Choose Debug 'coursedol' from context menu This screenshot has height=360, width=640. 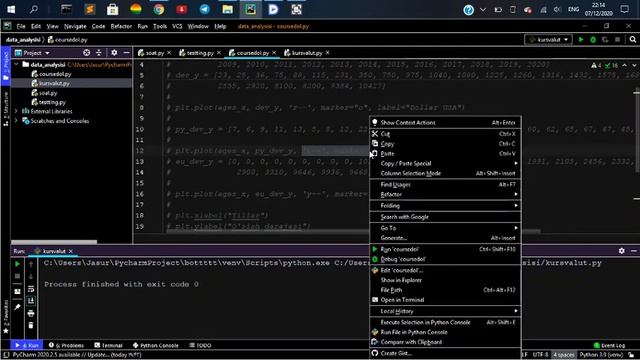pos(445,259)
